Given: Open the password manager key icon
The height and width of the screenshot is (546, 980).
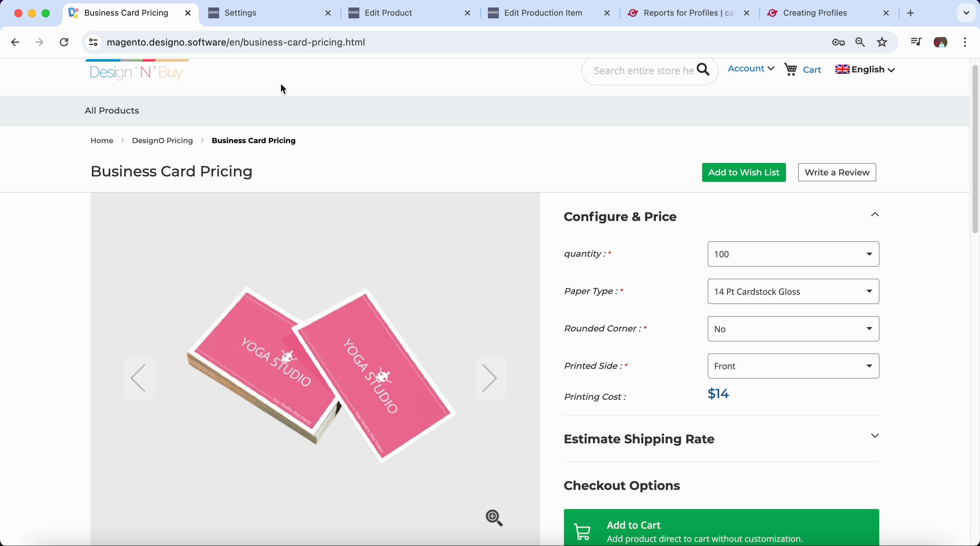Looking at the screenshot, I should [838, 42].
